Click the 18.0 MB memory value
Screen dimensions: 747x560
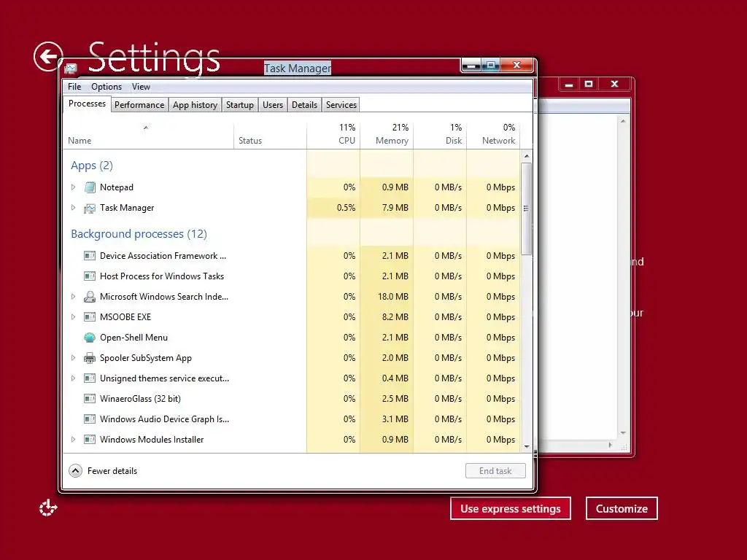(393, 297)
